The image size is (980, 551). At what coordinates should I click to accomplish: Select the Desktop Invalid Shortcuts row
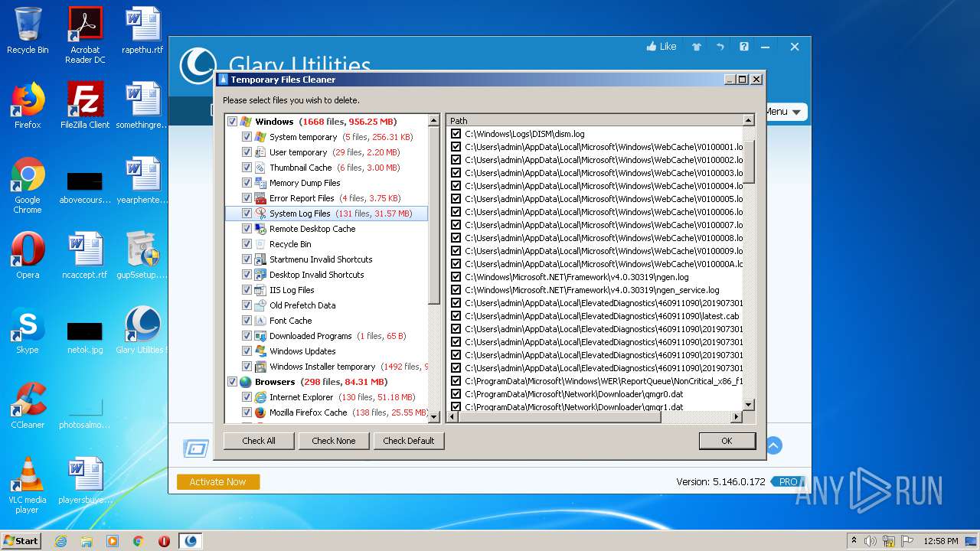click(x=327, y=275)
